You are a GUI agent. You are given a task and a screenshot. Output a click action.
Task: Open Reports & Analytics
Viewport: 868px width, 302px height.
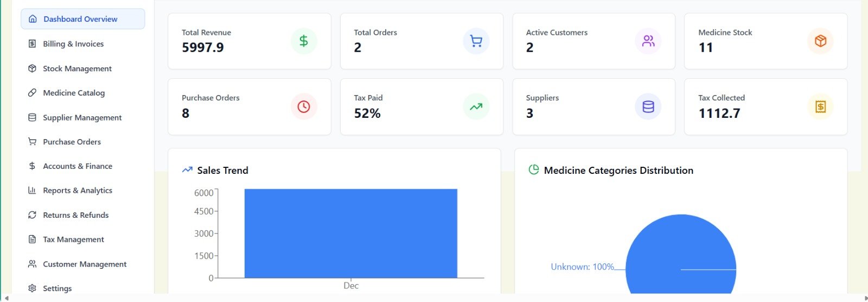tap(78, 191)
